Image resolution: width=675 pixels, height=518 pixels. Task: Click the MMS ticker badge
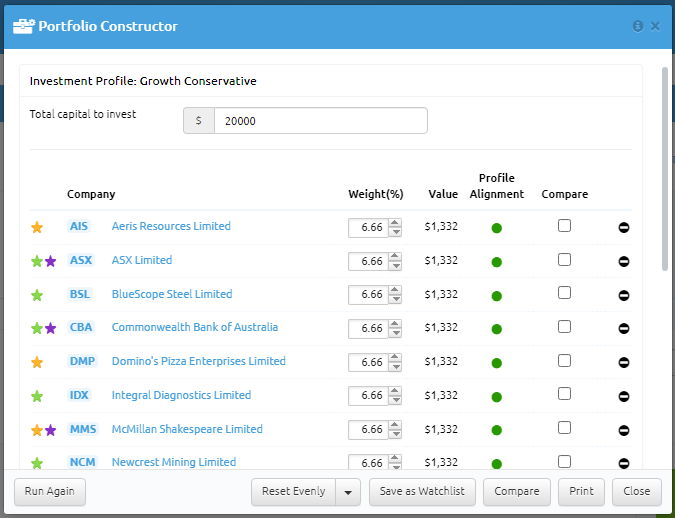(x=83, y=429)
